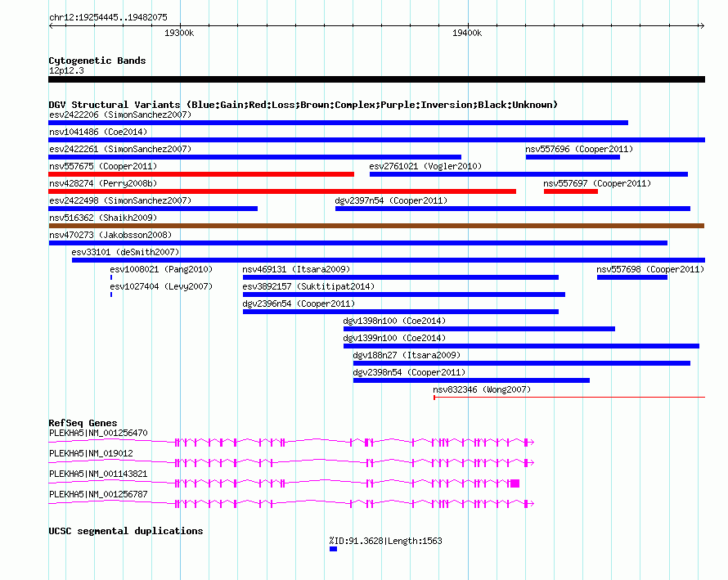This screenshot has height=580, width=728.
Task: Click the 19400k ruler tick label
Action: [x=467, y=33]
